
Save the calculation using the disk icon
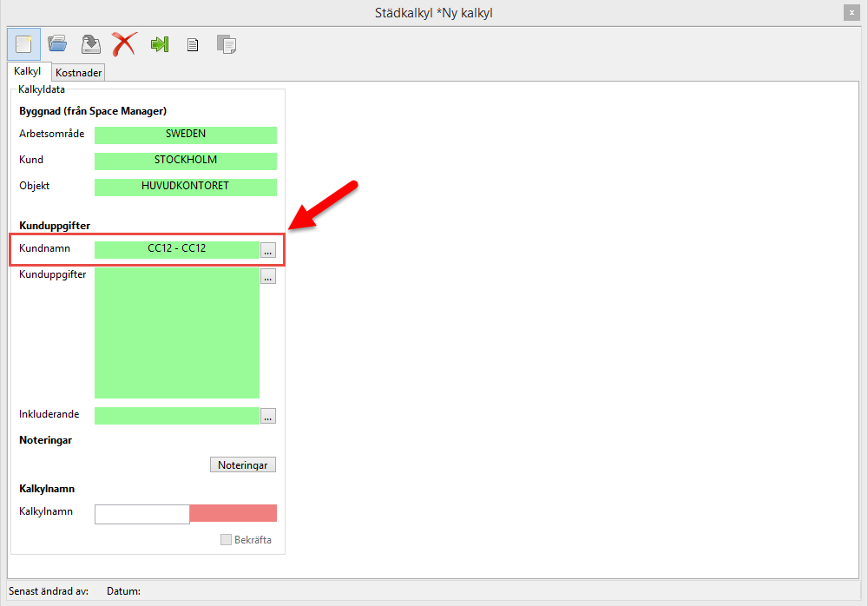tap(90, 43)
